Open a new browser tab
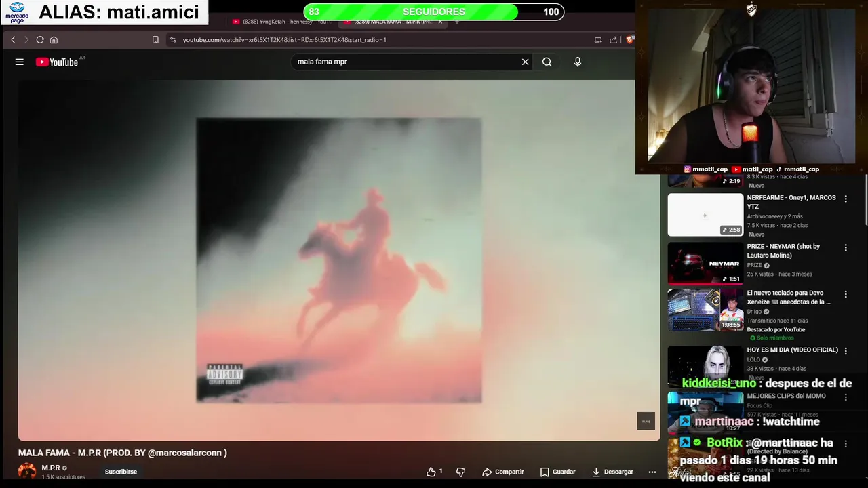Image resolution: width=868 pixels, height=488 pixels. pyautogui.click(x=457, y=22)
